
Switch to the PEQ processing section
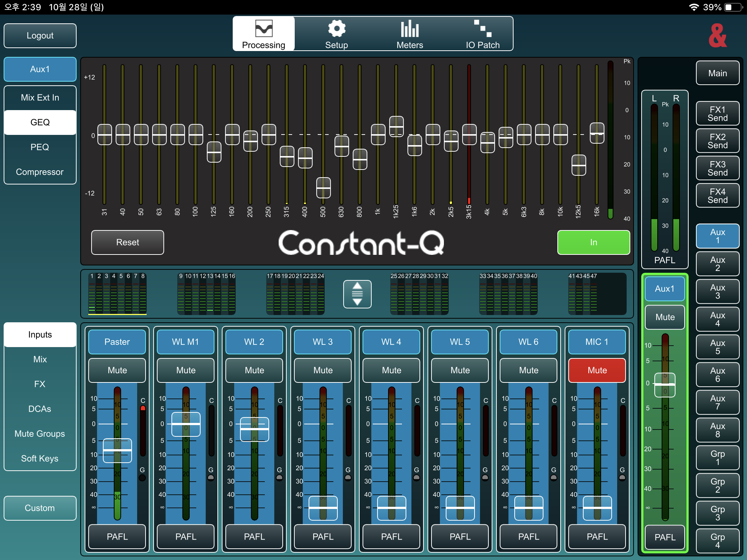[x=40, y=147]
